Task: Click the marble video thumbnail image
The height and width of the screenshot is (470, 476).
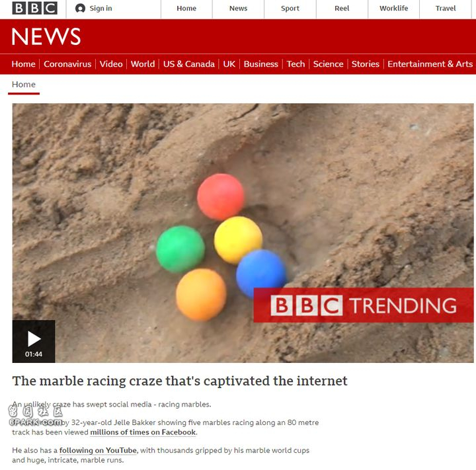Action: pos(243,233)
